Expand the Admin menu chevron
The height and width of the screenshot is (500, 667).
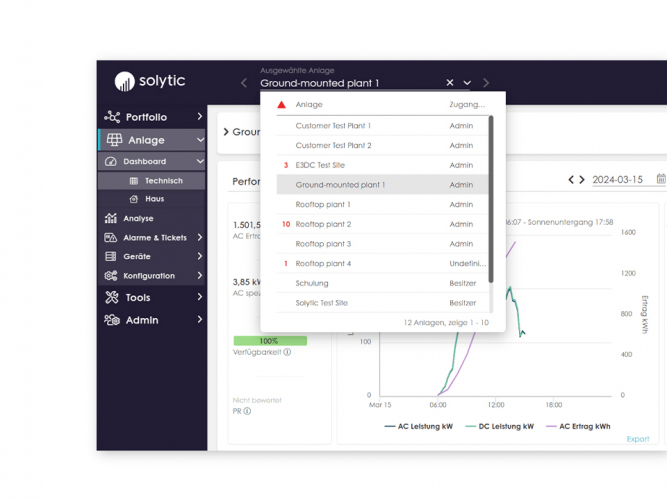200,319
